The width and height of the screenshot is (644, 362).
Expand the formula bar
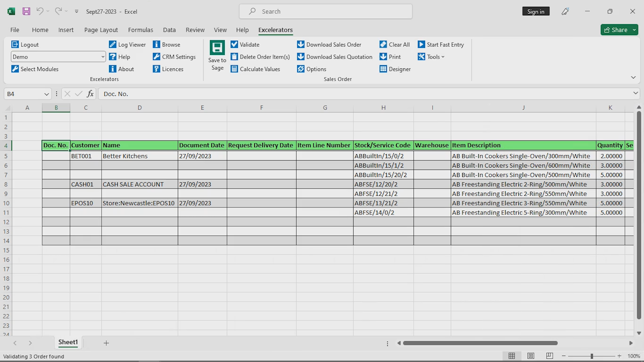635,93
